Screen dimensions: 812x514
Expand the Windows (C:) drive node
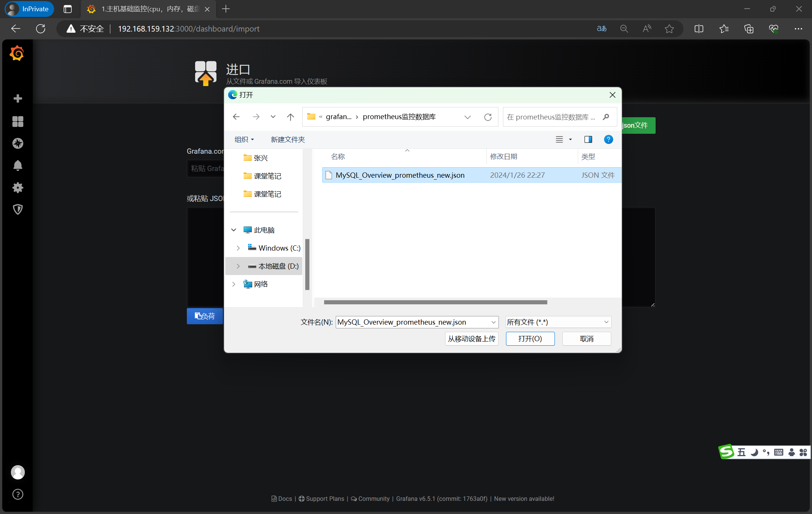pos(238,248)
